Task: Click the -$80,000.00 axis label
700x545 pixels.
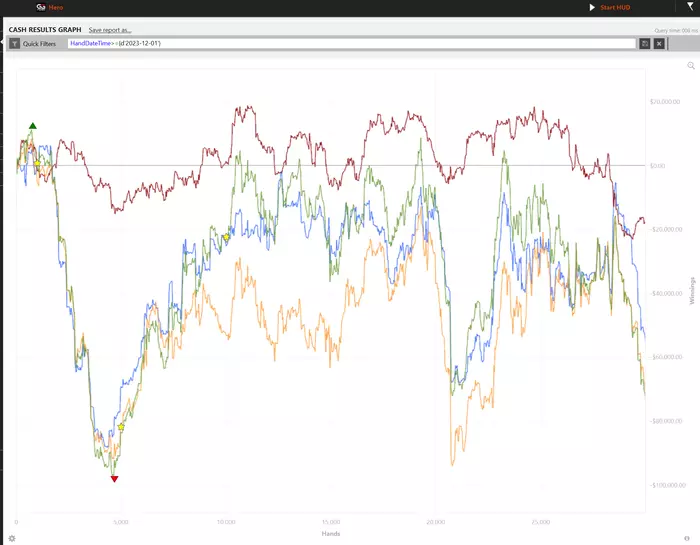Action: (666, 421)
